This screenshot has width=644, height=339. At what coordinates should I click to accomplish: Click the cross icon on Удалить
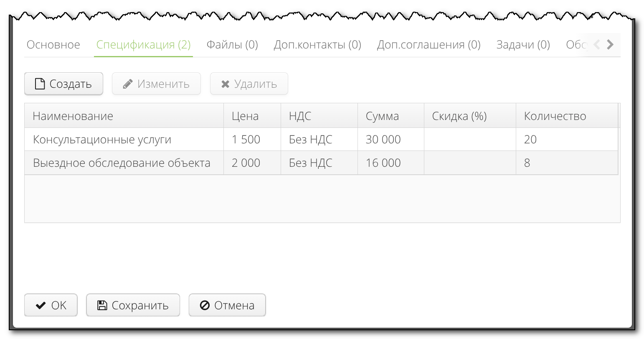click(225, 84)
